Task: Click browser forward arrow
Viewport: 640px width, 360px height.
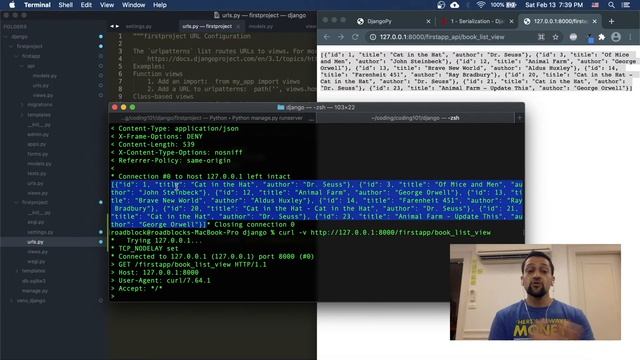Action: point(340,37)
